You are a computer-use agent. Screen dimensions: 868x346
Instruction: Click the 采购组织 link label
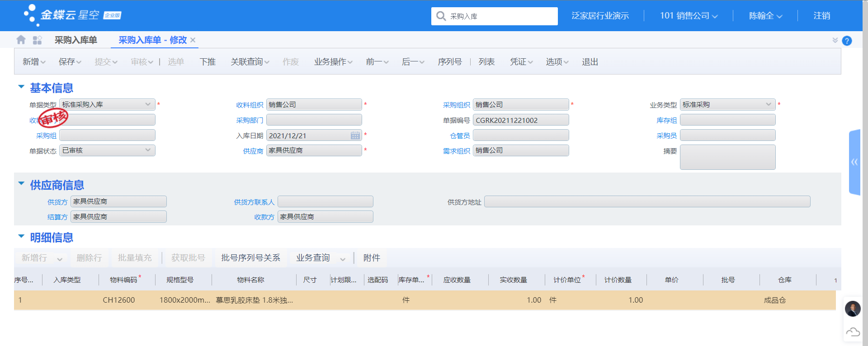[x=457, y=105]
